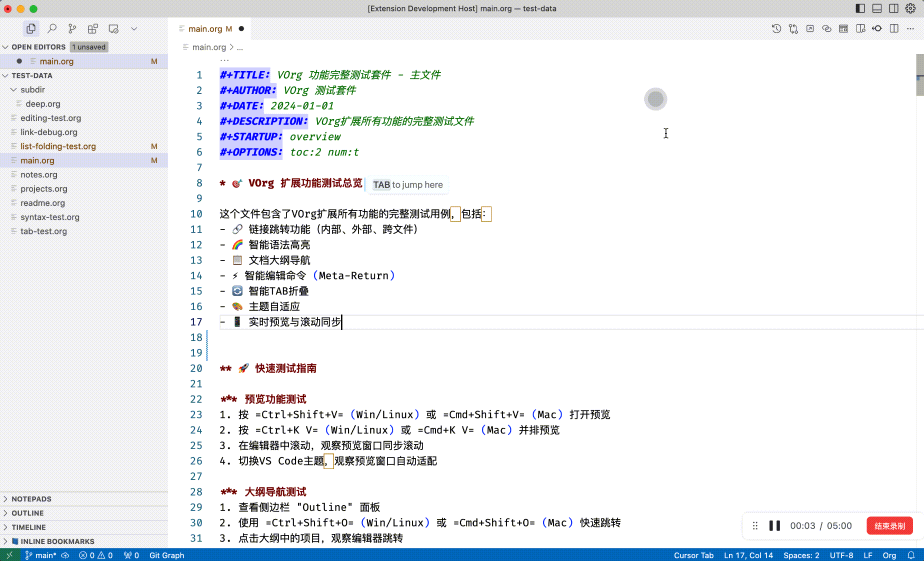The image size is (924, 561).
Task: Click the ports forwarded status bar item
Action: [131, 555]
